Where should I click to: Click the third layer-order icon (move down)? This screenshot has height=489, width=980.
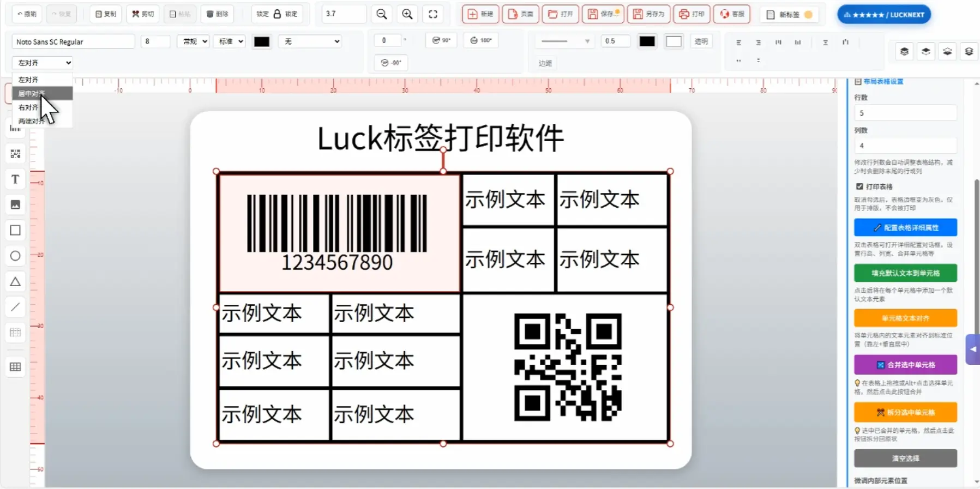point(947,52)
